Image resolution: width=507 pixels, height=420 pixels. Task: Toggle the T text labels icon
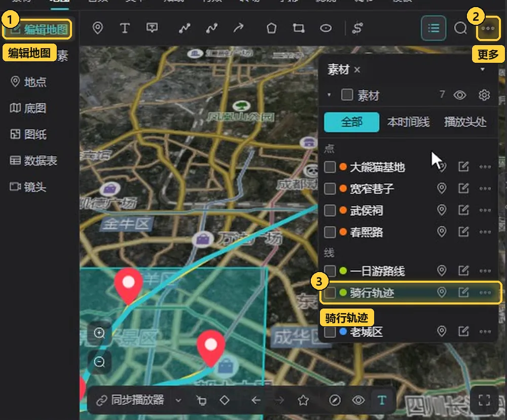382,400
